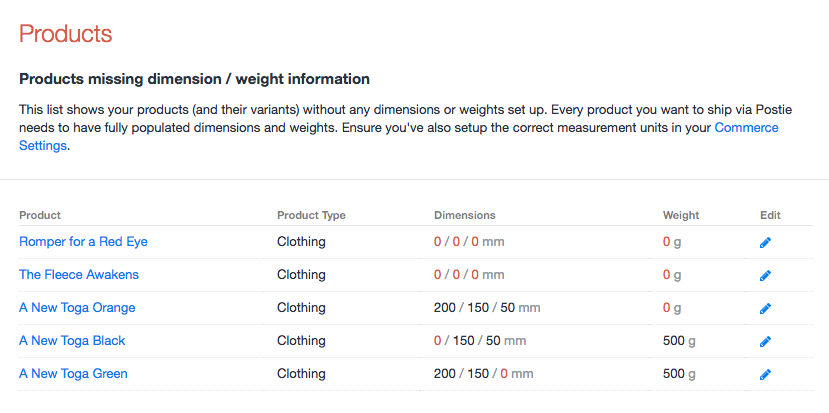Viewport: 829px width, 413px height.
Task: Click the Product column header
Action: click(40, 215)
